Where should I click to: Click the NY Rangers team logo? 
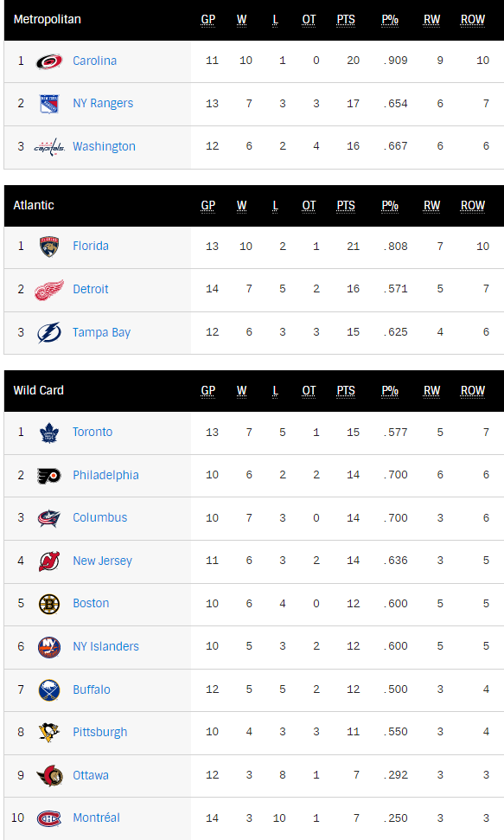tap(49, 104)
